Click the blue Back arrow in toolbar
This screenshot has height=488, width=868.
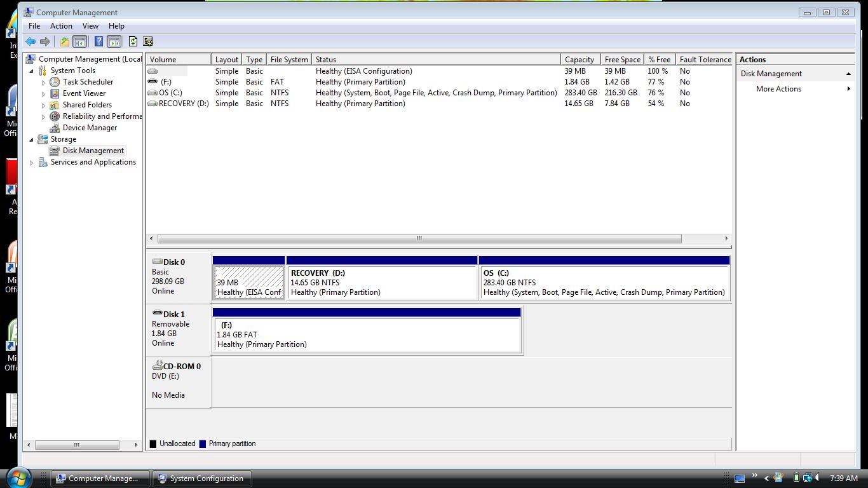tap(30, 41)
